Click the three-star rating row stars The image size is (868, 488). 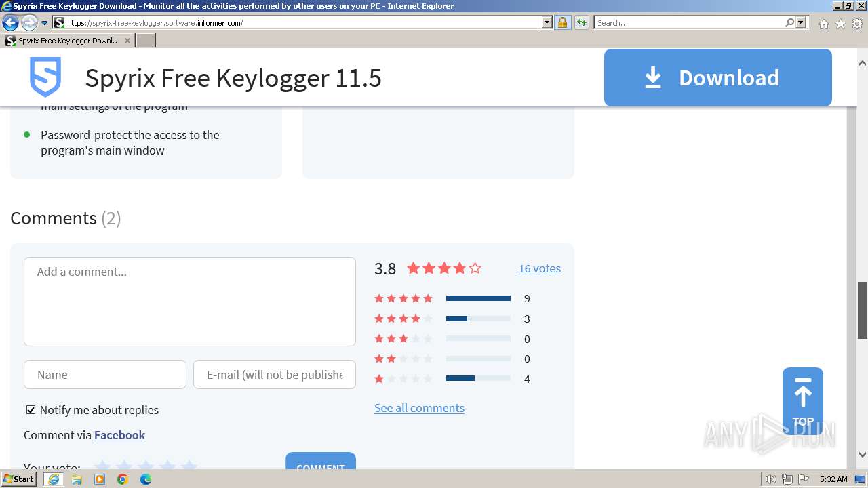403,339
